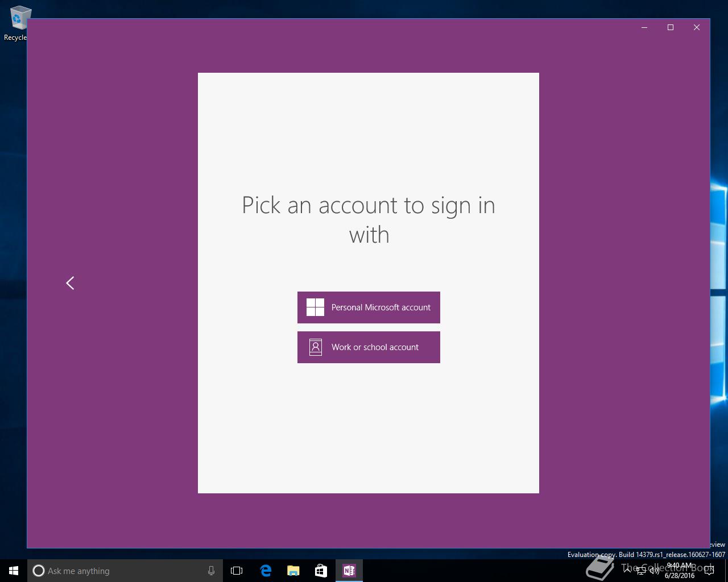Go back using the left arrow
Image resolution: width=728 pixels, height=582 pixels.
tap(70, 283)
